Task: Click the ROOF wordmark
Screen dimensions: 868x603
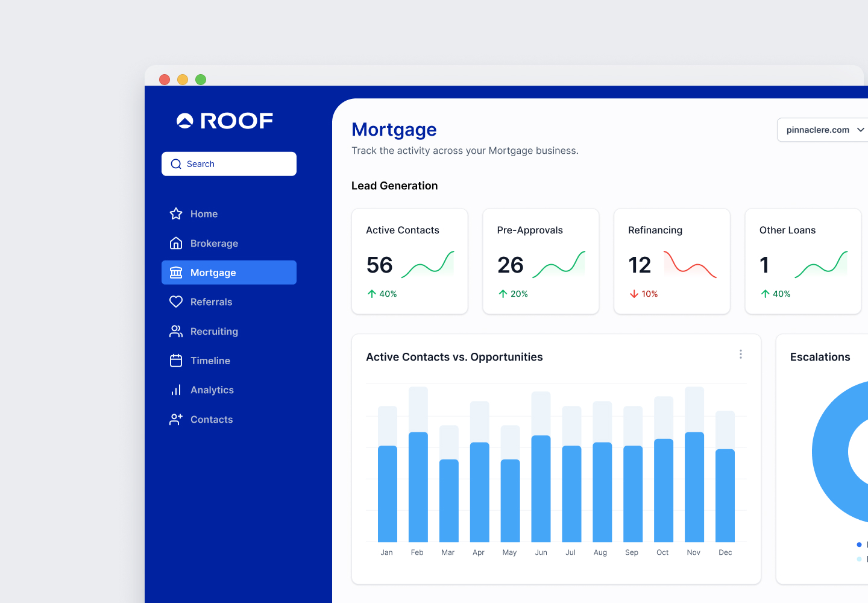Action: point(236,121)
